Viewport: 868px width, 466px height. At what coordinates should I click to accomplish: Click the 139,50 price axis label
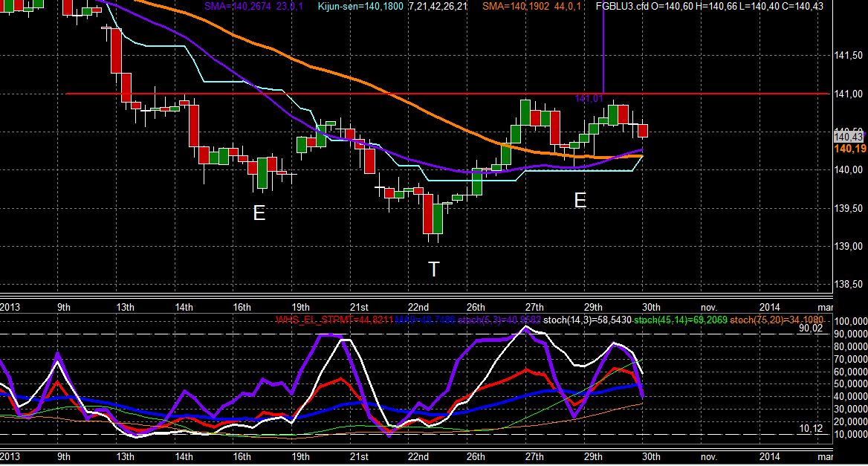pyautogui.click(x=847, y=208)
